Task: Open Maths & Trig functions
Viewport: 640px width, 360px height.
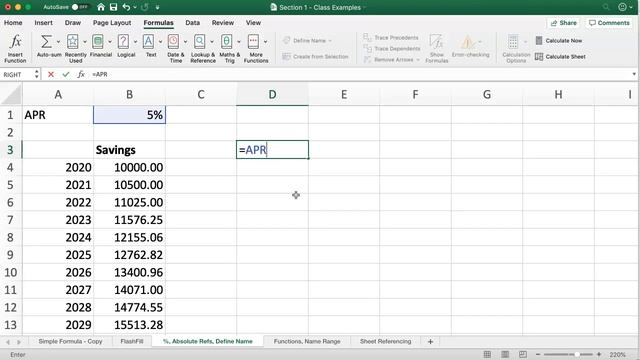Action: coord(227,41)
